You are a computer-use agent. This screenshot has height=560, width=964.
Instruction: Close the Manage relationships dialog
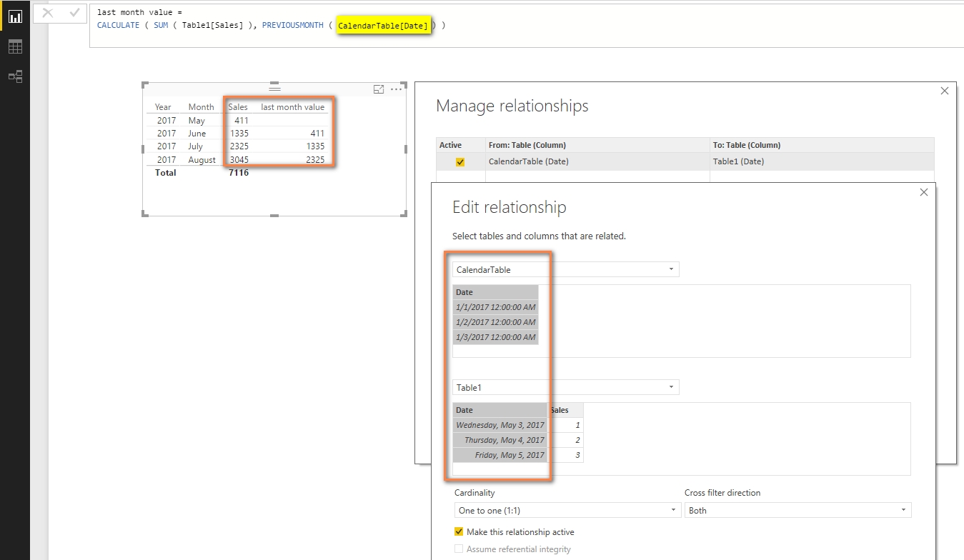tap(945, 91)
